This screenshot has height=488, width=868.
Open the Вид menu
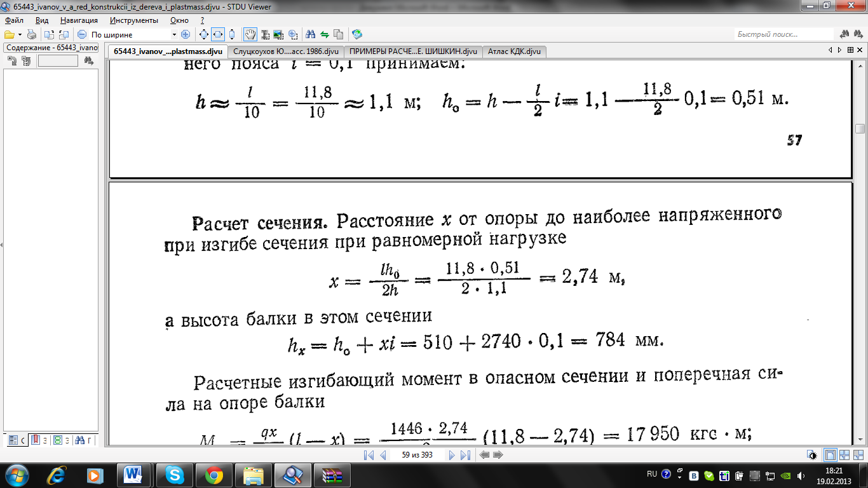pos(42,20)
